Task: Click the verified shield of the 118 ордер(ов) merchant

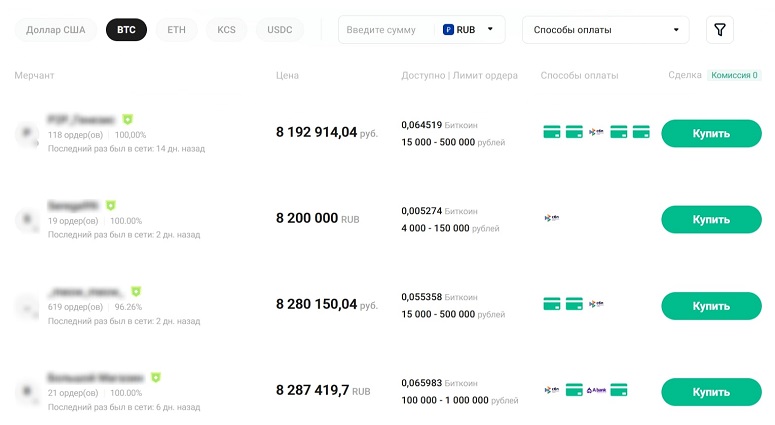Action: point(128,119)
